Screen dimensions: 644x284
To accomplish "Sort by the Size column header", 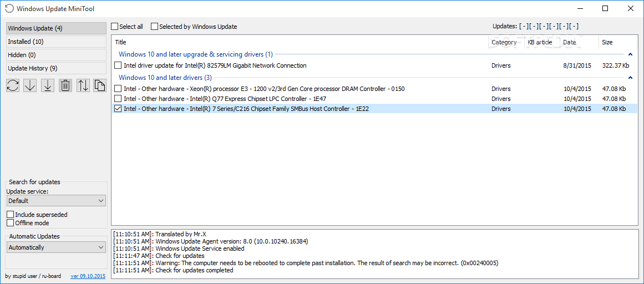I will pos(607,42).
